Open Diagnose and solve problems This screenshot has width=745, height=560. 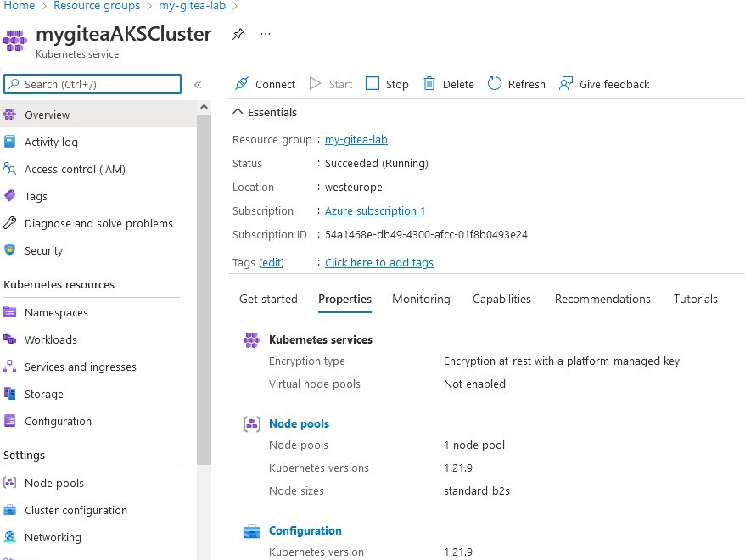click(x=98, y=223)
